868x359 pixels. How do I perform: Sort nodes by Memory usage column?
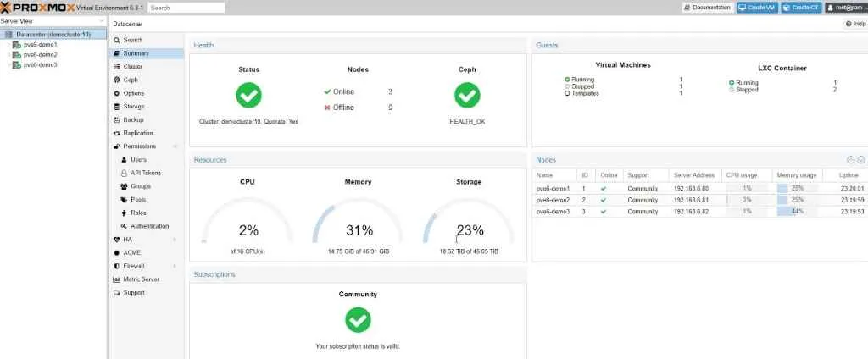797,174
